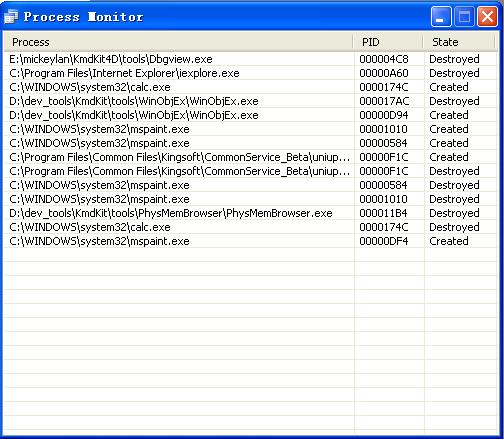
Task: Select the mspaint.exe row with PID 00000DF4
Action: coord(250,241)
